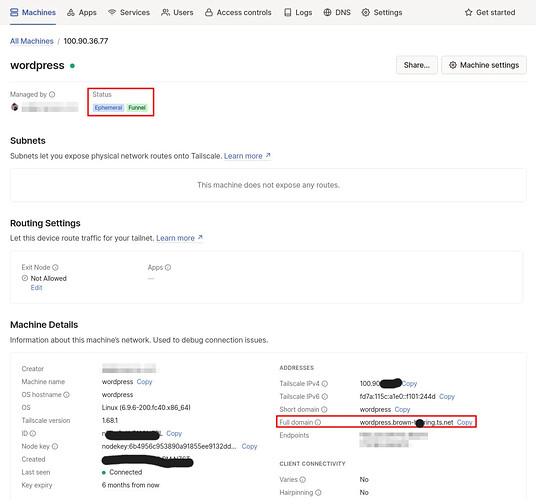
Task: Open Subnets Learn more link
Action: click(247, 156)
